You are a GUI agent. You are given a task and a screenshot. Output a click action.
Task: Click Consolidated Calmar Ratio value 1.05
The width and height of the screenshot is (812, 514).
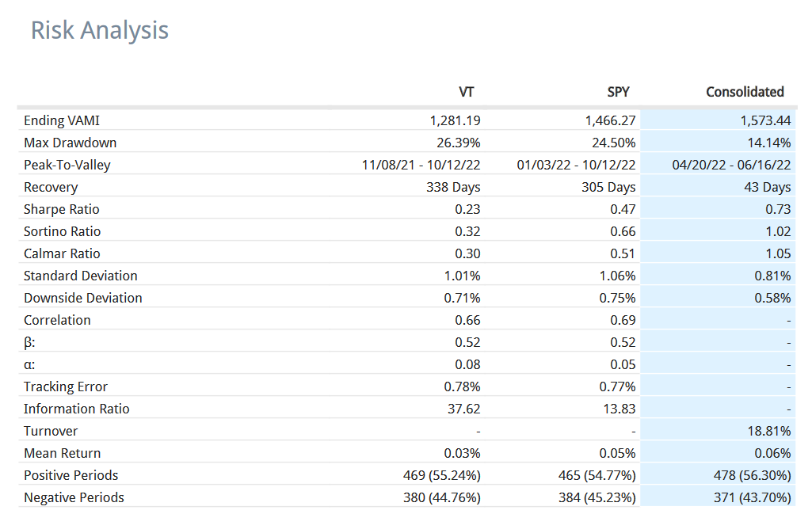click(x=779, y=254)
